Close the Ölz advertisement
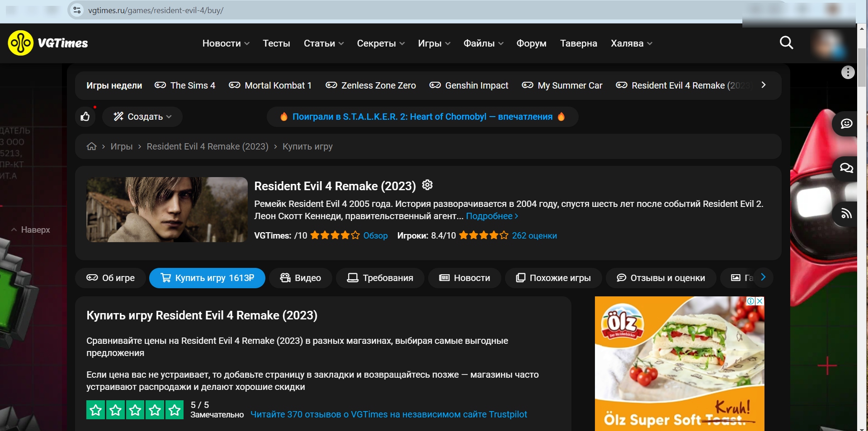Viewport: 868px width, 431px height. 760,301
